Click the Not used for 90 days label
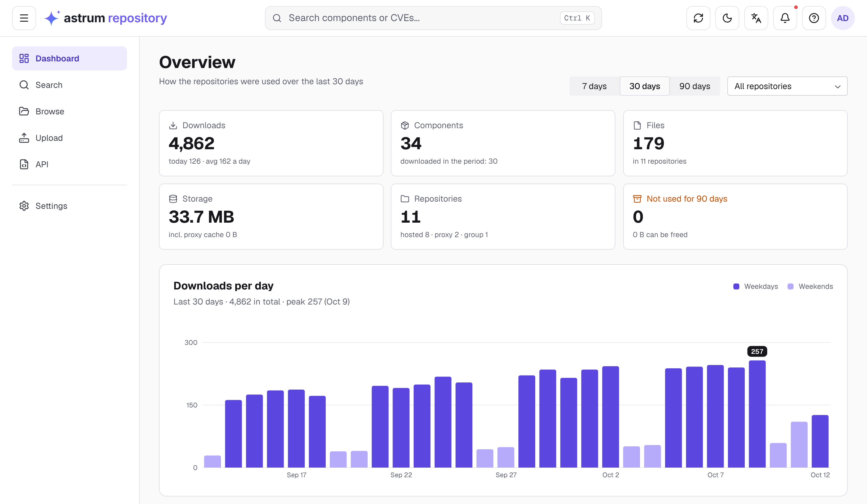This screenshot has width=867, height=504. click(687, 199)
